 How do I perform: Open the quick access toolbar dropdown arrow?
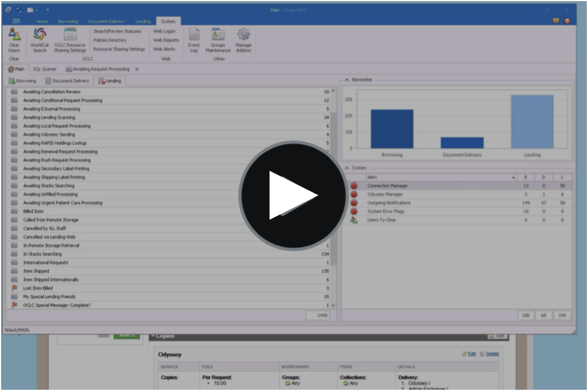tap(47, 10)
